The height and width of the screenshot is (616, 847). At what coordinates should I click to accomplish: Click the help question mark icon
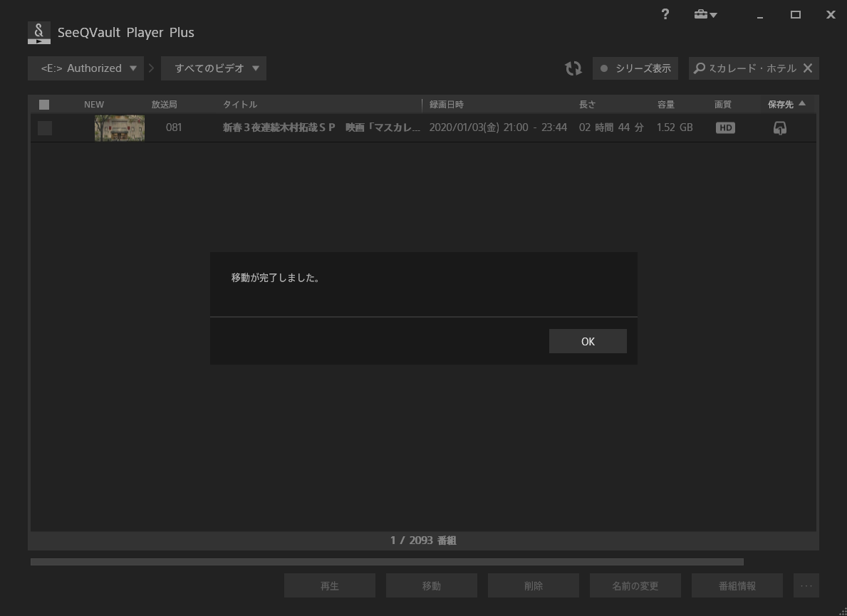(665, 14)
